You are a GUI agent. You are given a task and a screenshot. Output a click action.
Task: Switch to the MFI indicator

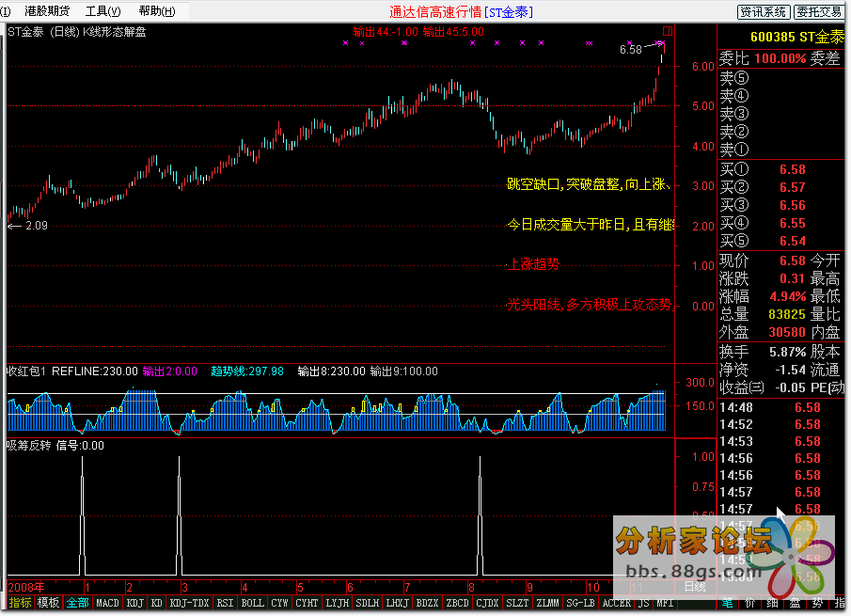coord(665,603)
